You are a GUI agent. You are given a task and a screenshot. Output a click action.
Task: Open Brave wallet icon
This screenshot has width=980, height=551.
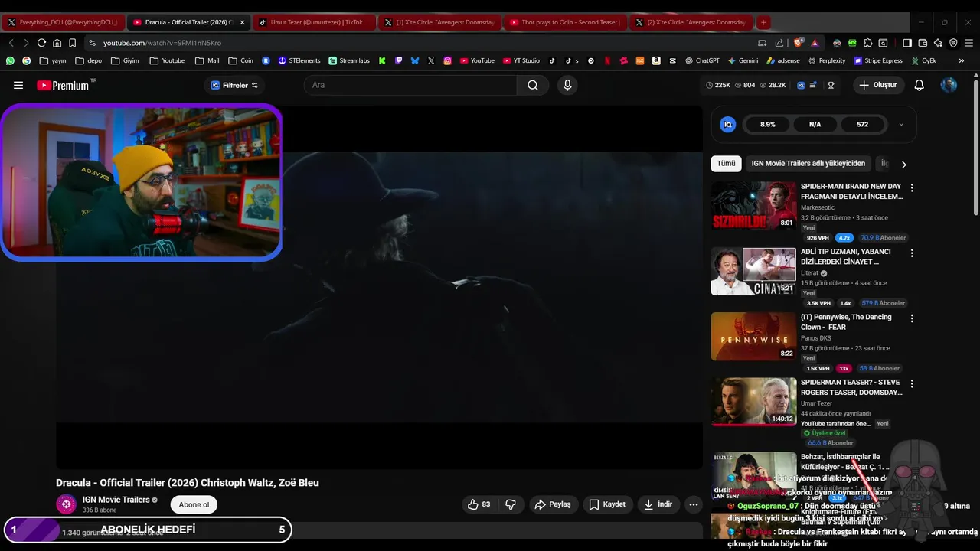pyautogui.click(x=923, y=43)
